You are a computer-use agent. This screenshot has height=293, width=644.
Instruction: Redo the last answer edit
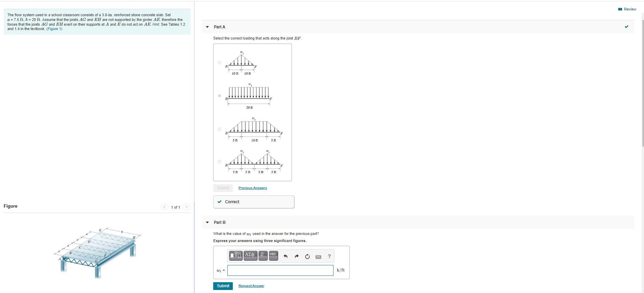(x=297, y=257)
